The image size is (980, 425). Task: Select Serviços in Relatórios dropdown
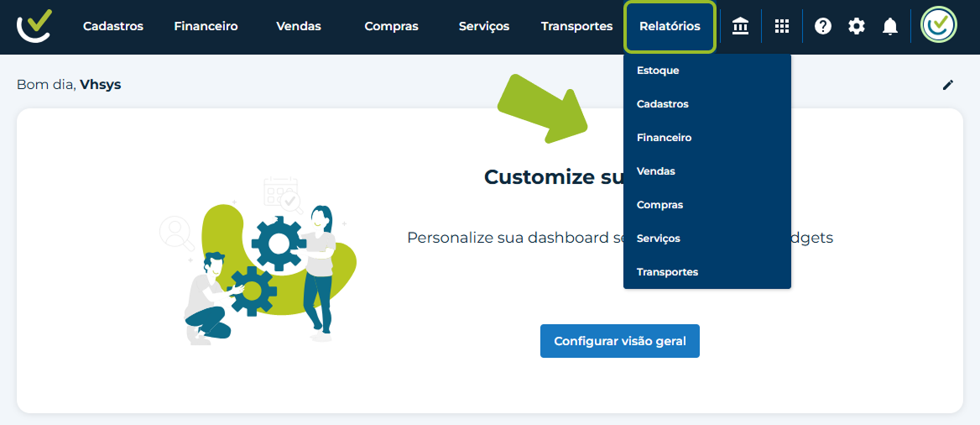point(707,239)
